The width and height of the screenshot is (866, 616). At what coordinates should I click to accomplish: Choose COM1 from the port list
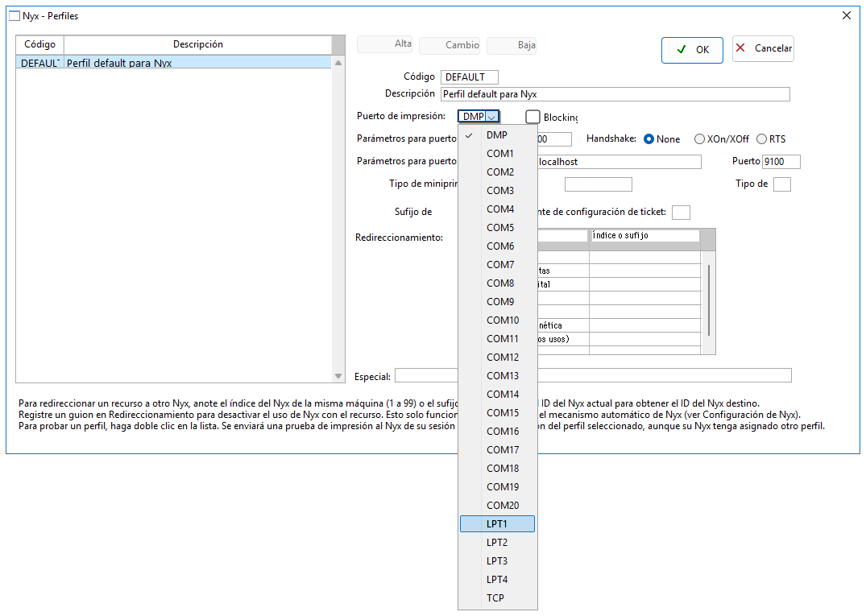pyautogui.click(x=497, y=154)
